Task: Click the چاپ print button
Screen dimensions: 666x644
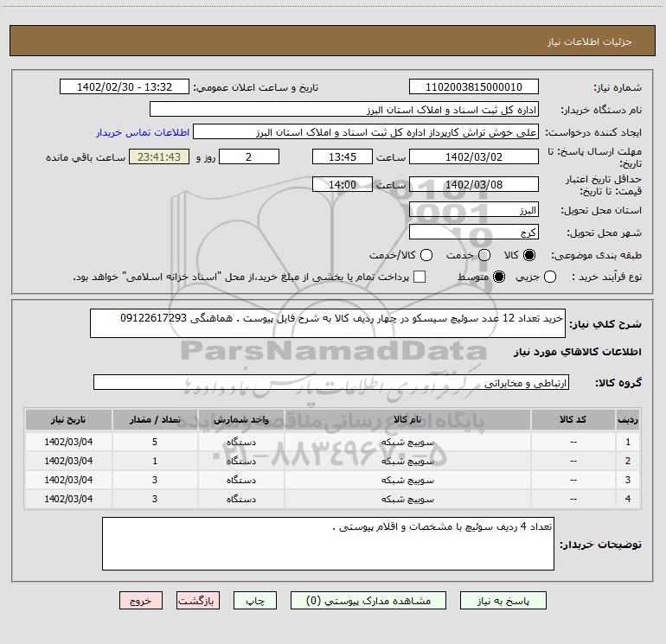Action: (x=255, y=601)
